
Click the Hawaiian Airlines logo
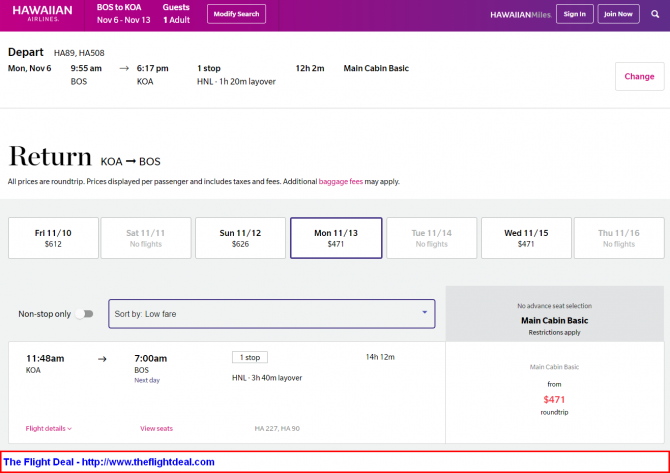pyautogui.click(x=42, y=14)
